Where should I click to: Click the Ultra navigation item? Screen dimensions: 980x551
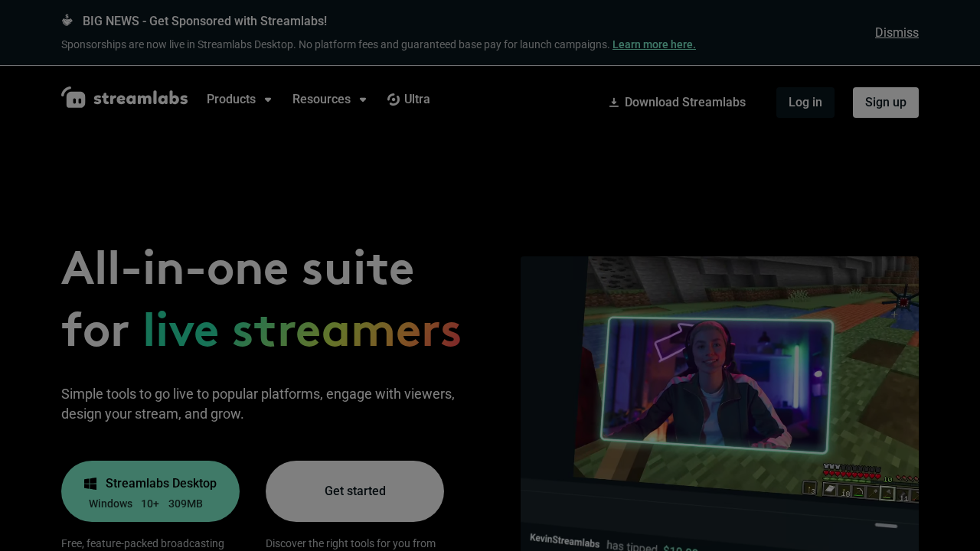pyautogui.click(x=407, y=98)
